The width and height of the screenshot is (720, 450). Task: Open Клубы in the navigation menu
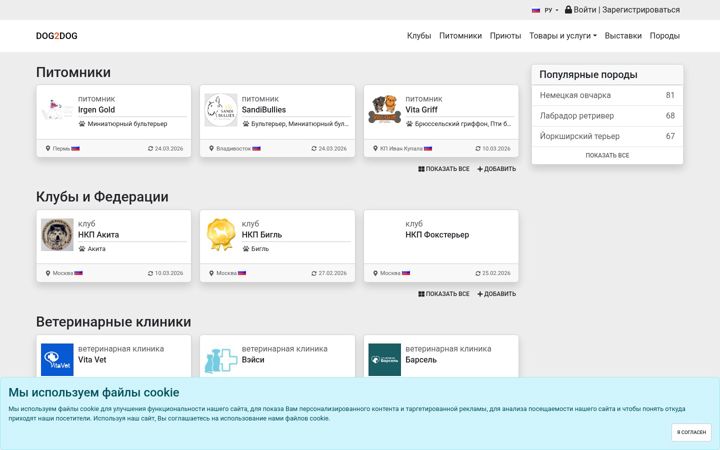(x=419, y=36)
